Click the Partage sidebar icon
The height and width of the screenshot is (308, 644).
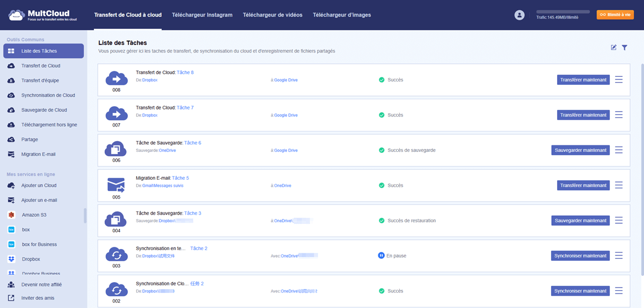(11, 140)
